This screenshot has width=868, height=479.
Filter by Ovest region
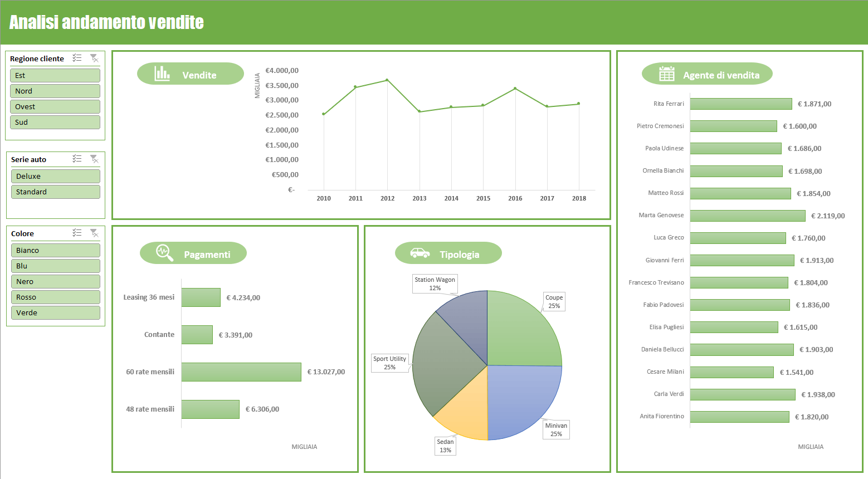55,106
